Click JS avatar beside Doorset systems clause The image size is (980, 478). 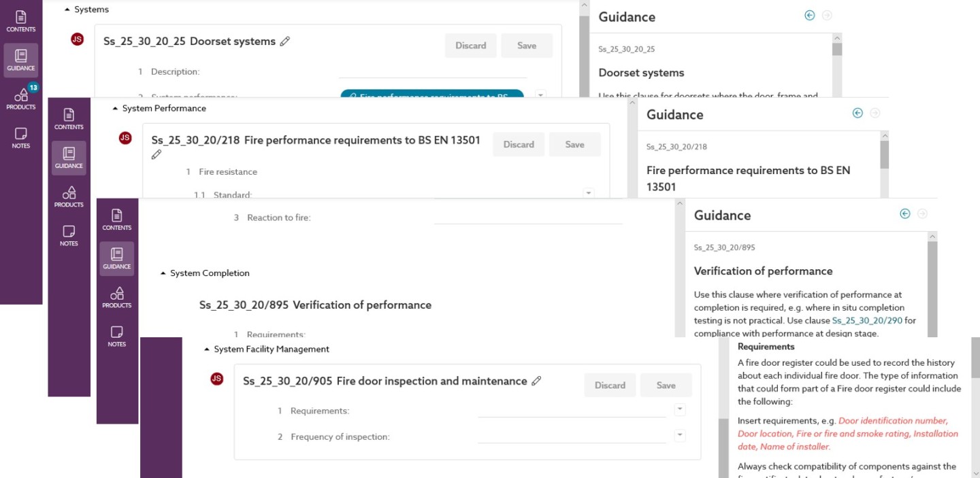click(x=77, y=39)
